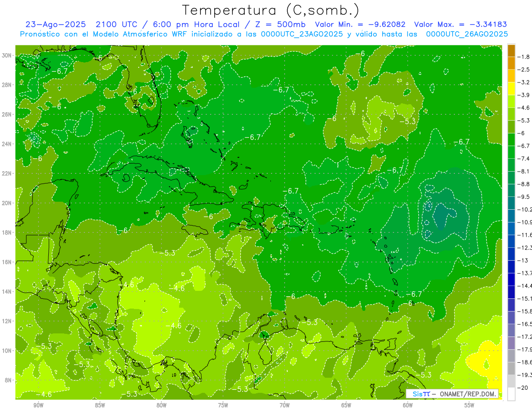Select the "Valor Max. = -3.34183" text
The width and height of the screenshot is (532, 411).
click(x=461, y=24)
